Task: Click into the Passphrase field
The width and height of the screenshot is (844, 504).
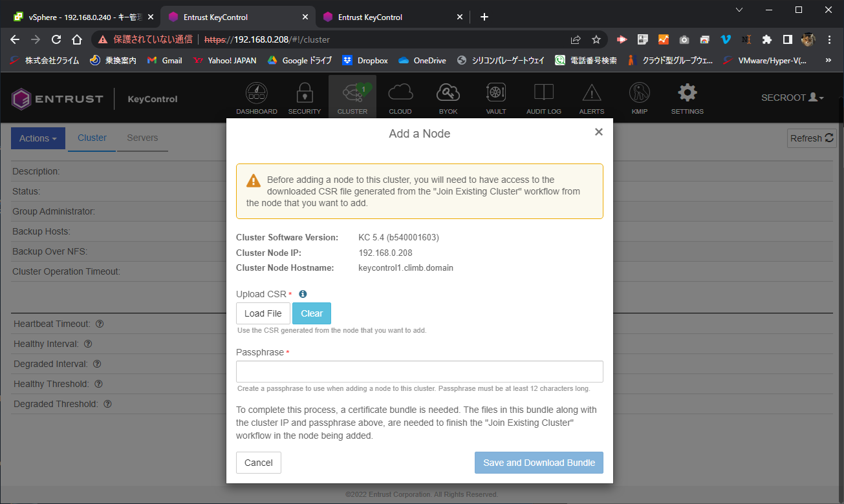Action: (x=420, y=372)
